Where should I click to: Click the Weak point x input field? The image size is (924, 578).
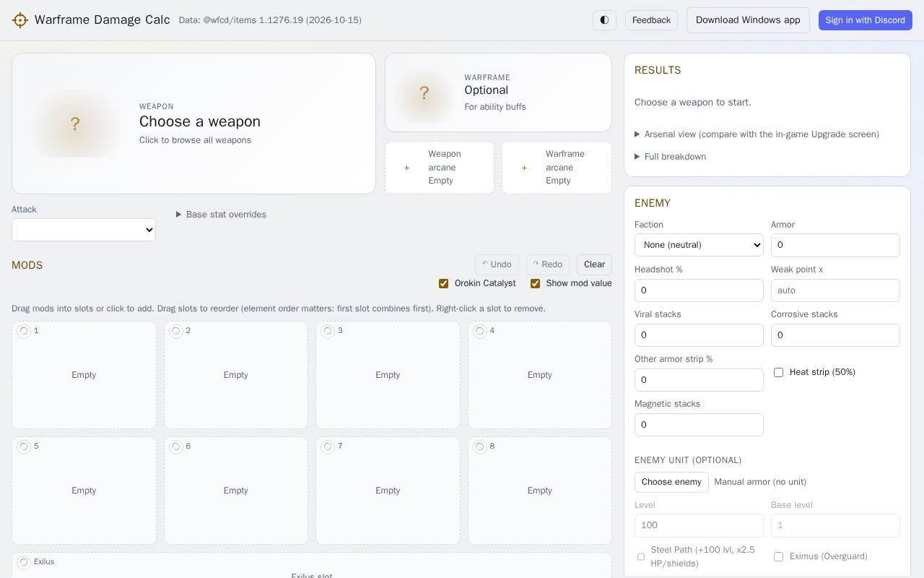tap(835, 290)
